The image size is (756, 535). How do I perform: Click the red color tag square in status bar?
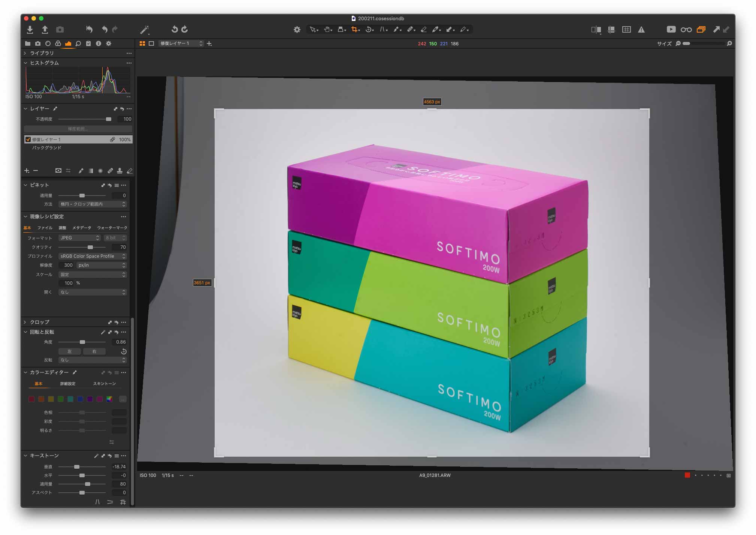(687, 475)
